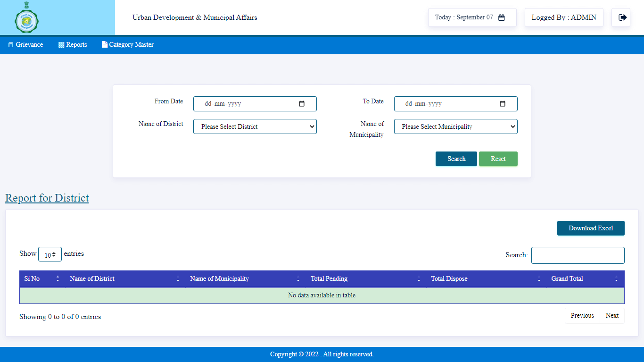
Task: Click the calendar icon beside today's date
Action: pos(502,17)
